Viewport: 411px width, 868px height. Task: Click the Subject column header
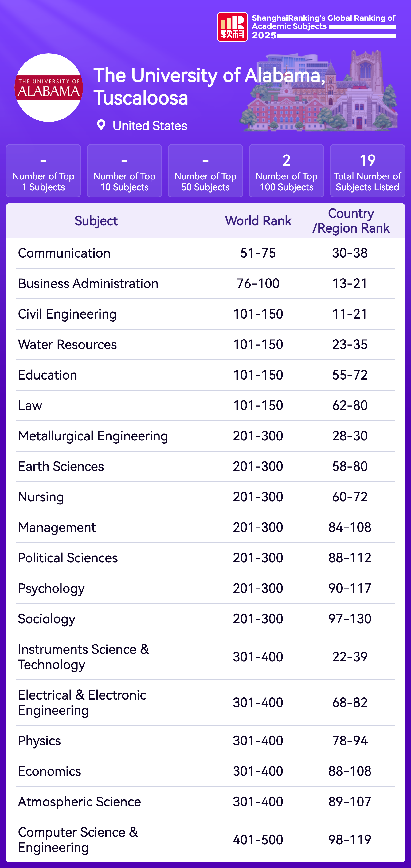point(96,221)
